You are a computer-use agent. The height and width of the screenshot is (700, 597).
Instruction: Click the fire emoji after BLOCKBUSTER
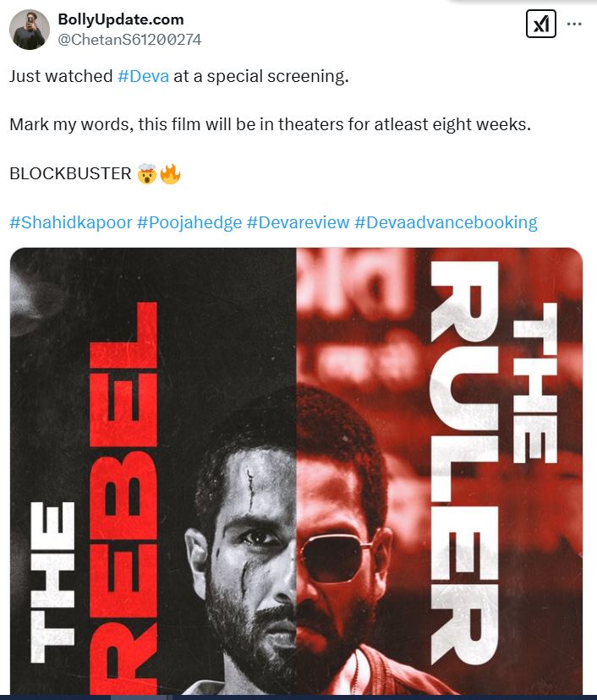(170, 173)
